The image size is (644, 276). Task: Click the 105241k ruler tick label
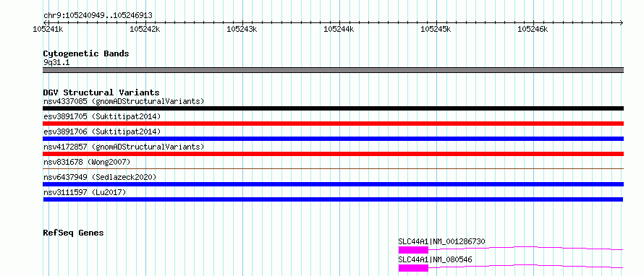tap(48, 29)
